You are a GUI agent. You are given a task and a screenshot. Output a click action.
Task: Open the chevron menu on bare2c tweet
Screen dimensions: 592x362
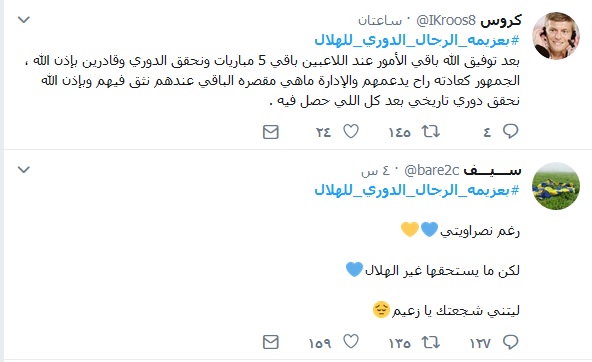pos(24,169)
